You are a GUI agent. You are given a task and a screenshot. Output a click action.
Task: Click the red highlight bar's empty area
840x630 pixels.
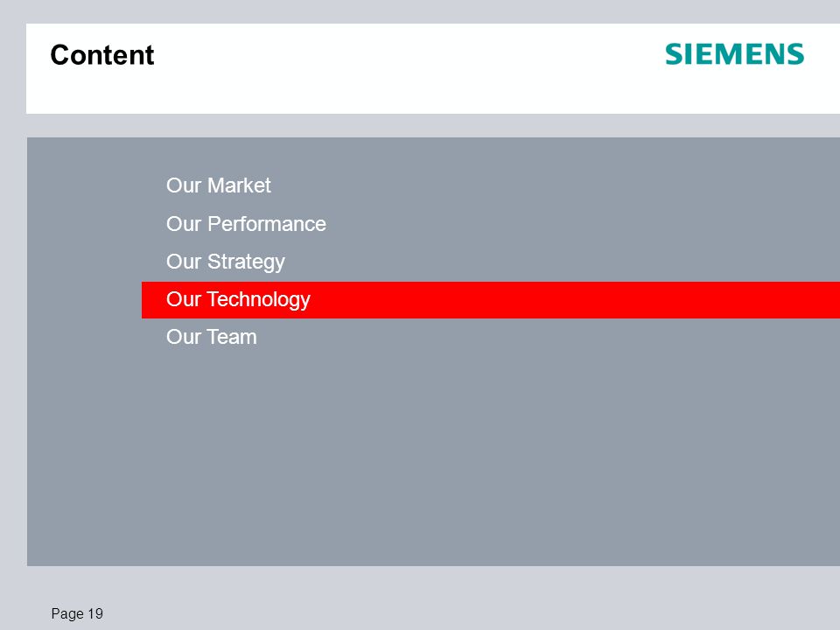[573, 300]
